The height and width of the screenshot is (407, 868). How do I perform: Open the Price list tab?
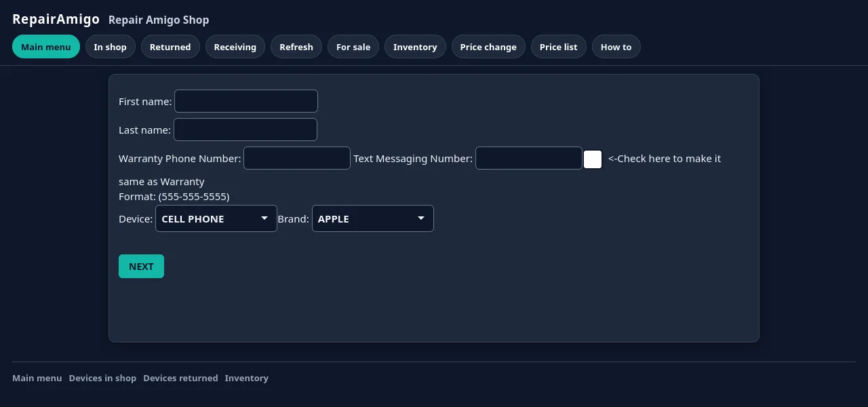(559, 47)
